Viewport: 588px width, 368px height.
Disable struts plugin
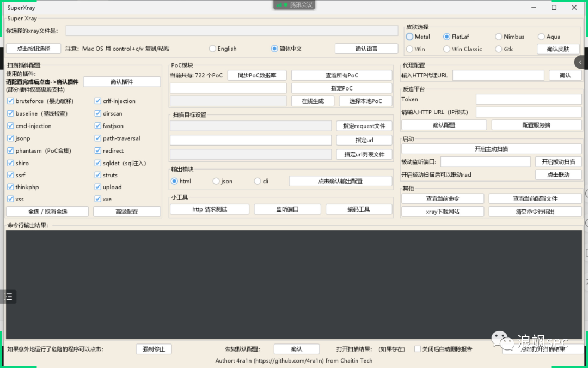[x=97, y=175]
